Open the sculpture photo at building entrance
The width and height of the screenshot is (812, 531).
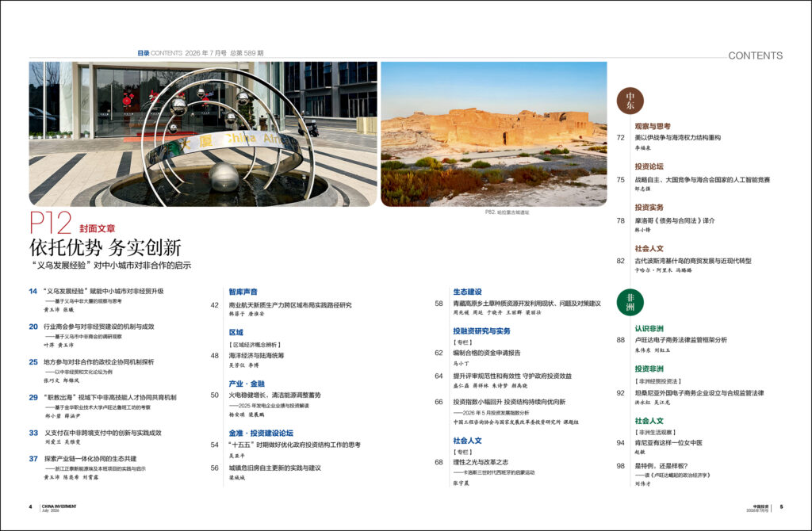tap(203, 134)
